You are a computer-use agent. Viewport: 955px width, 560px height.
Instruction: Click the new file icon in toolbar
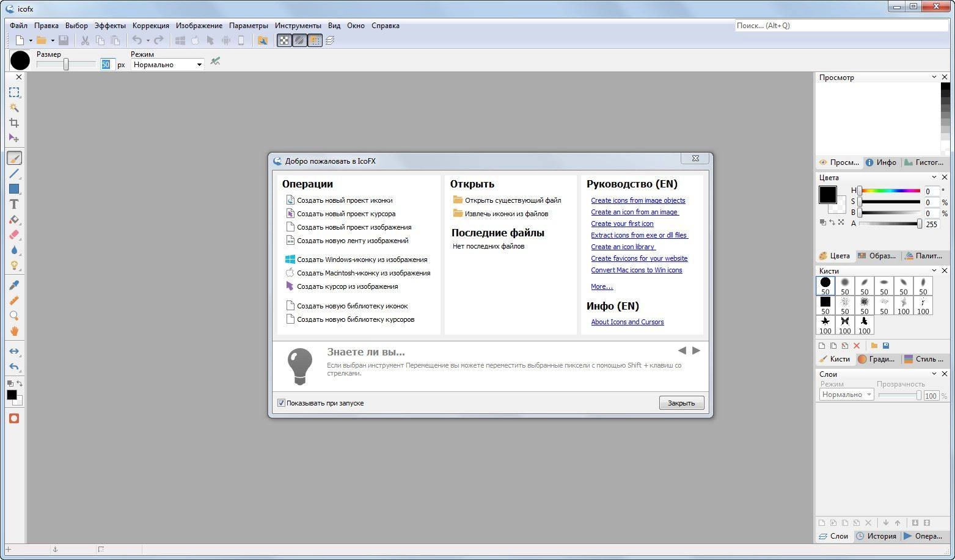(20, 40)
